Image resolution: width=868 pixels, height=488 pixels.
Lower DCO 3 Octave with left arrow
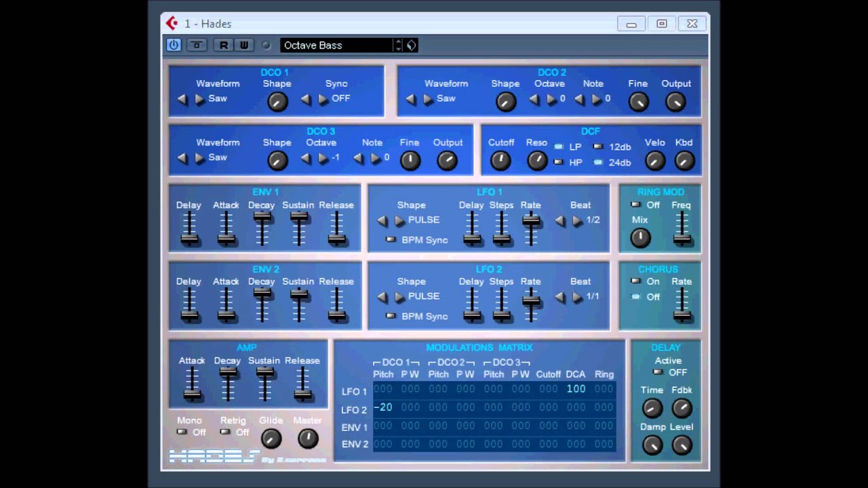(x=306, y=158)
